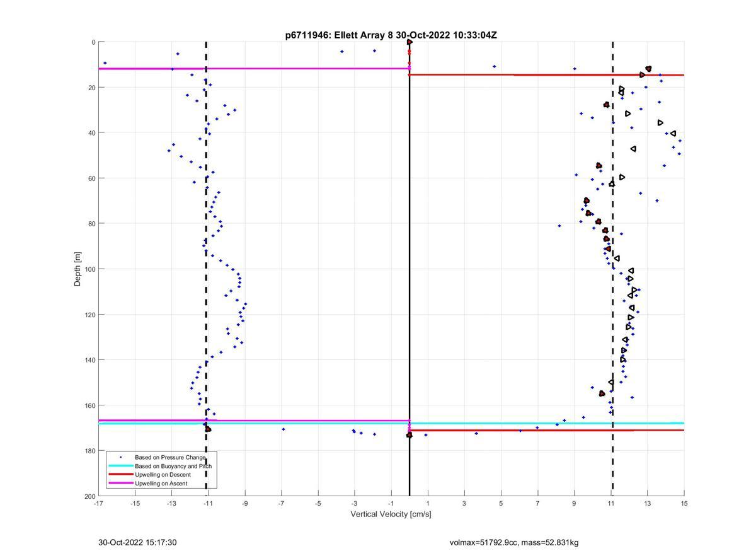The height and width of the screenshot is (558, 756).
Task: Click the x-axis tick label '-11'
Action: [208, 504]
